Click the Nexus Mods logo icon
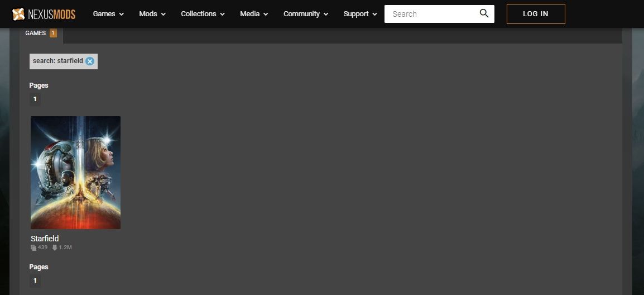This screenshot has width=644, height=295. [x=18, y=14]
